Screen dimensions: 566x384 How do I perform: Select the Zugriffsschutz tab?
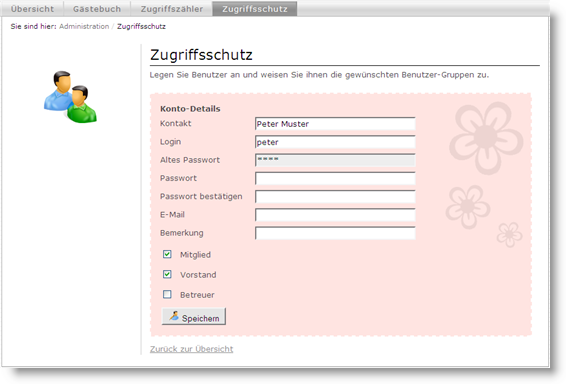pyautogui.click(x=255, y=9)
